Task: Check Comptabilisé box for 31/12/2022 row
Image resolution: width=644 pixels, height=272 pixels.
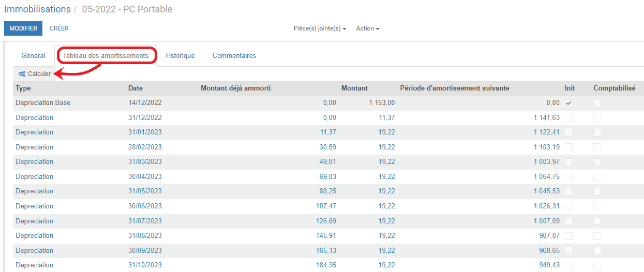Action: coord(597,118)
